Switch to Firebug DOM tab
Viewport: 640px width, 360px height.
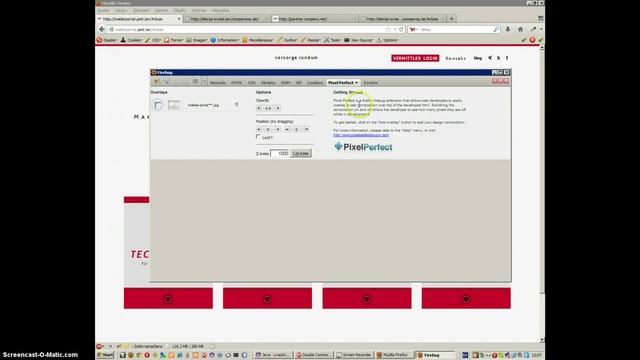click(285, 82)
